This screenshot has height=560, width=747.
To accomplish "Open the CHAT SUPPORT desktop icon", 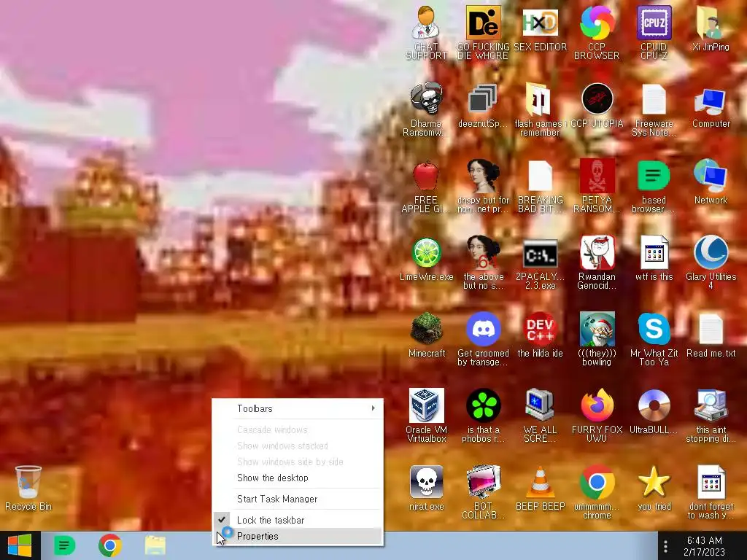I will [x=426, y=32].
